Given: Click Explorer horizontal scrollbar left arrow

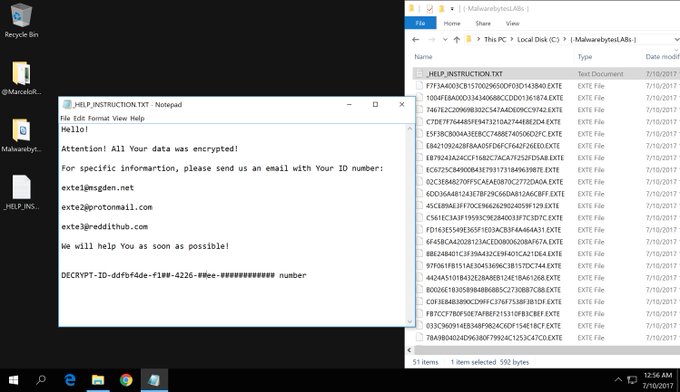Looking at the screenshot, I should [409, 350].
